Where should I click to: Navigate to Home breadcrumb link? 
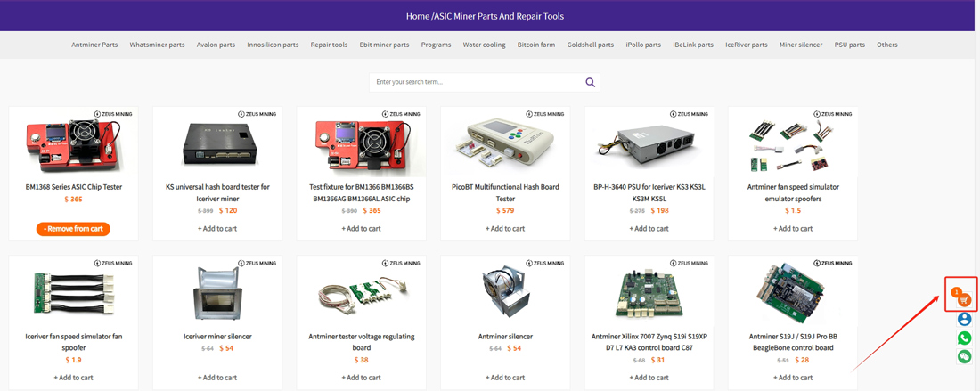417,16
